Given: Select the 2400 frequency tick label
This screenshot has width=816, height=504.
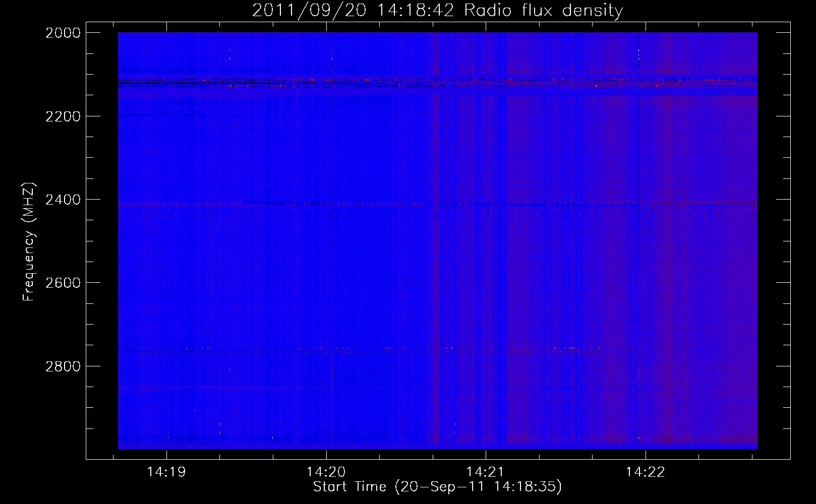Looking at the screenshot, I should 63,200.
